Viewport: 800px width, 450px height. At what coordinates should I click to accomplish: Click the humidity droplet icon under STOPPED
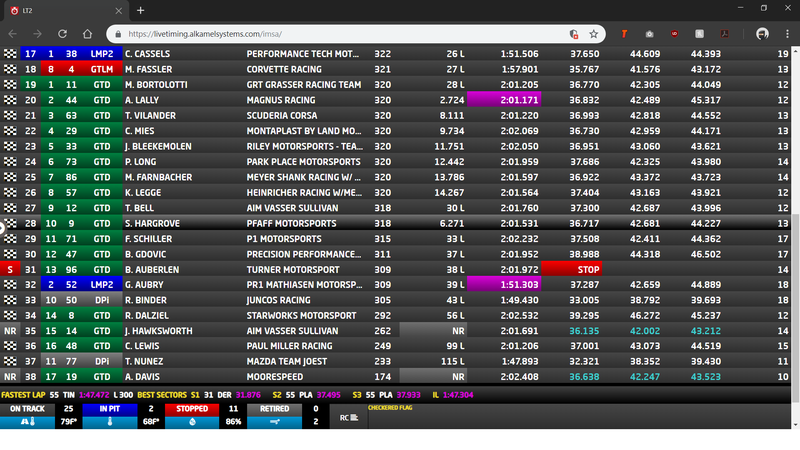pos(192,422)
